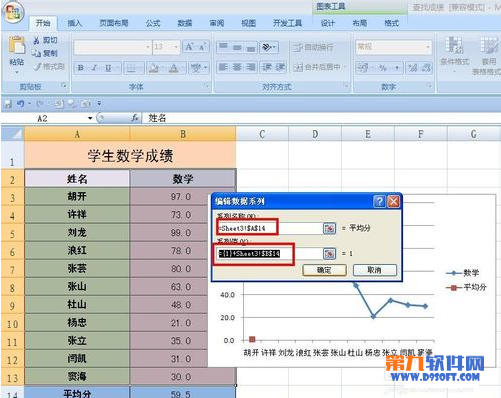Click the decrease decimal icon

tap(426, 68)
